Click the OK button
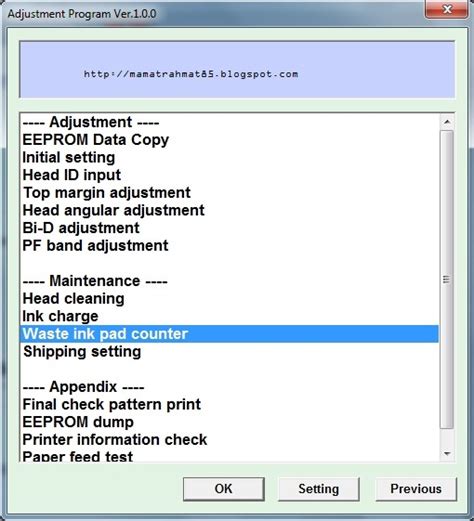 coord(224,489)
